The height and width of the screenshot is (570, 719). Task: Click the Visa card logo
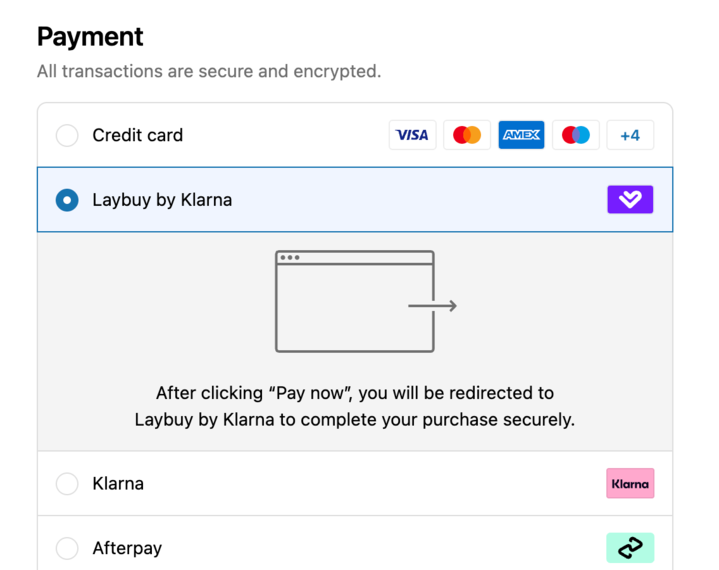click(x=412, y=135)
